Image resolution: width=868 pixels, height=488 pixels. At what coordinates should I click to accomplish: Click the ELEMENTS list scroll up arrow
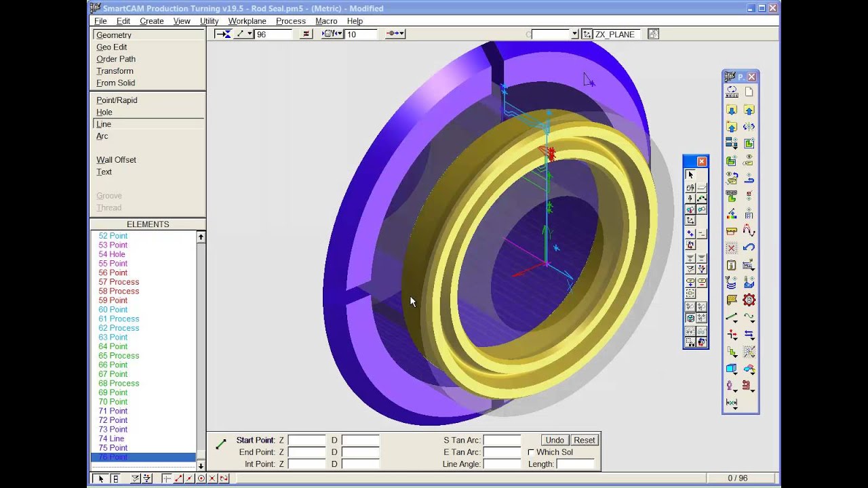(201, 237)
